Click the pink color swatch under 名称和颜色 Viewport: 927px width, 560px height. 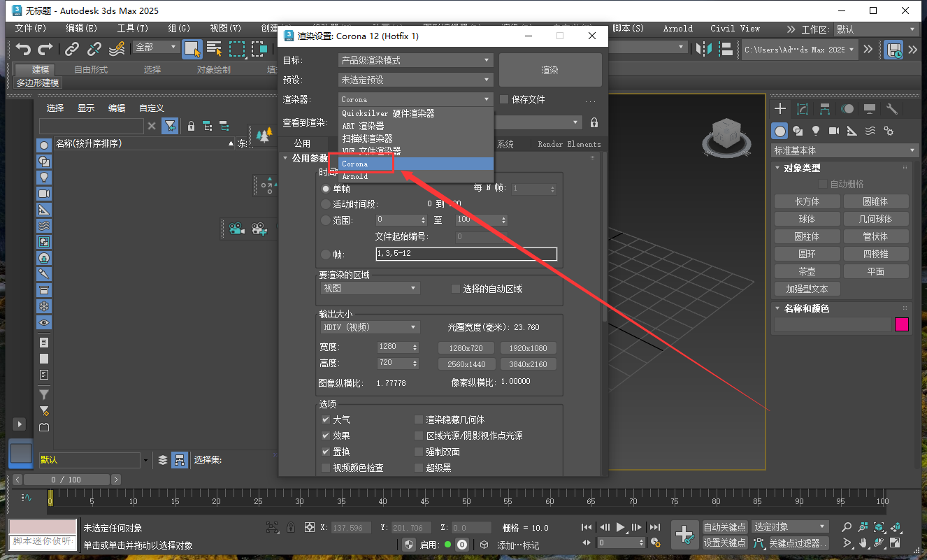(x=902, y=324)
